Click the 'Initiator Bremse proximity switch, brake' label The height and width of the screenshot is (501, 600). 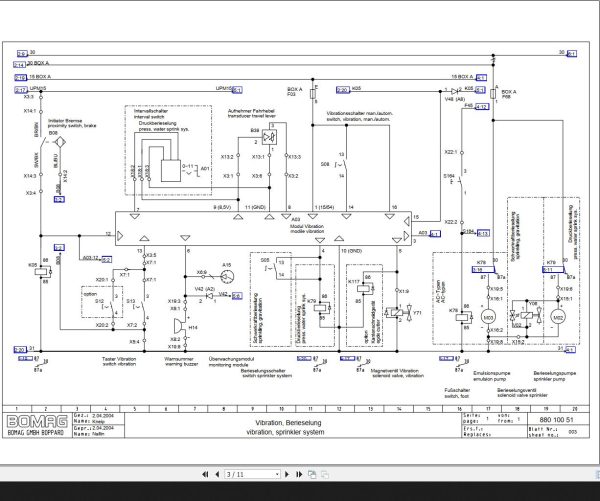72,123
